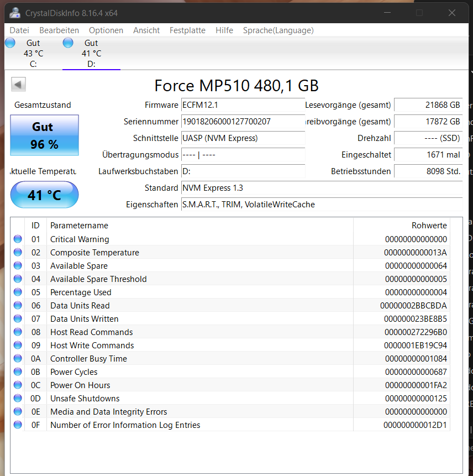Click raw value 00000002BBCBDA
This screenshot has width=473, height=476.
[413, 306]
